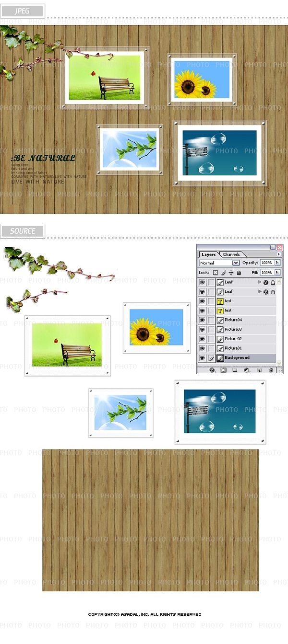Screen dimensions: 288x644
Task: Click layer style icon on second Leaf layer
Action: (266, 292)
